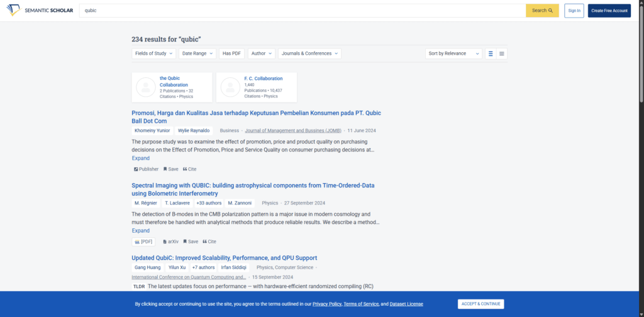Click author M. Zannoni

point(240,203)
